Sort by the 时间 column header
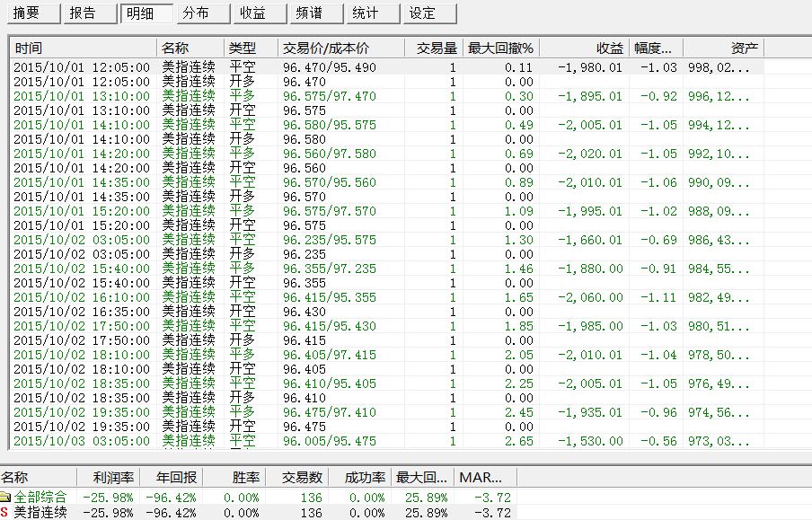812x520 pixels. 83,48
